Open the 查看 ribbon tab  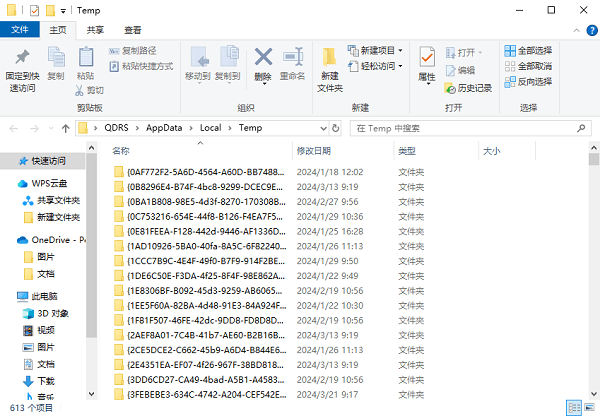pos(132,31)
